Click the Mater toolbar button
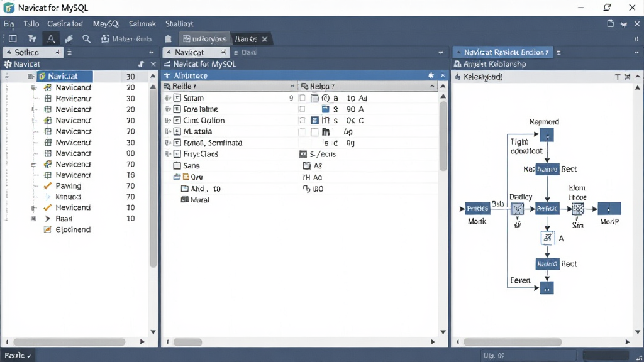This screenshot has height=362, width=644. click(126, 39)
